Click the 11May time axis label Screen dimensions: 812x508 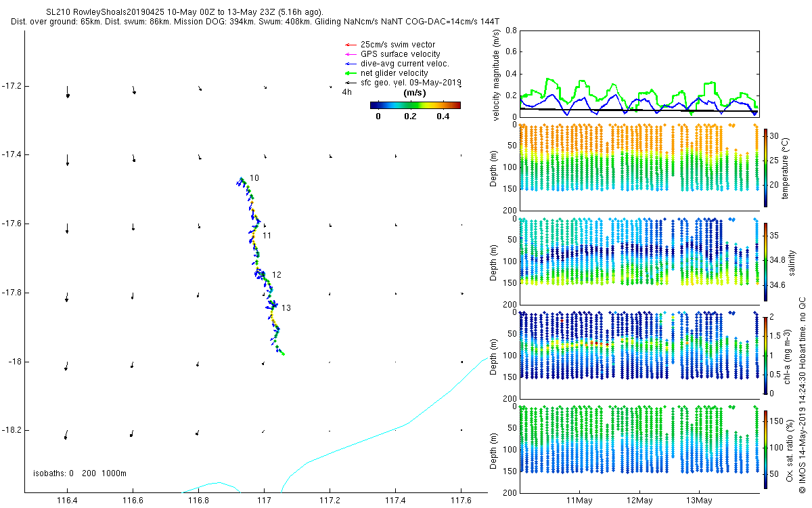point(580,501)
